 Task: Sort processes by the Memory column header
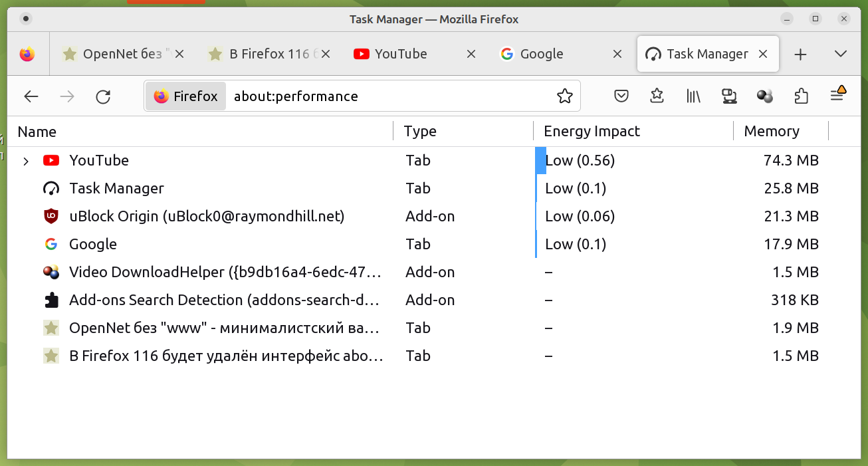772,132
